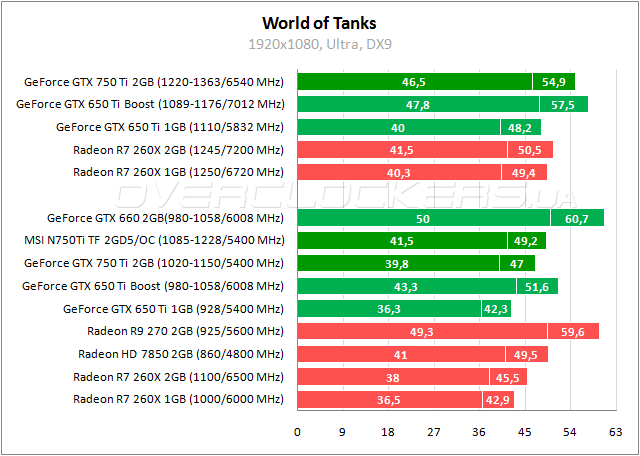640x456 pixels.
Task: Click the 40,3 bar value
Action: click(398, 173)
